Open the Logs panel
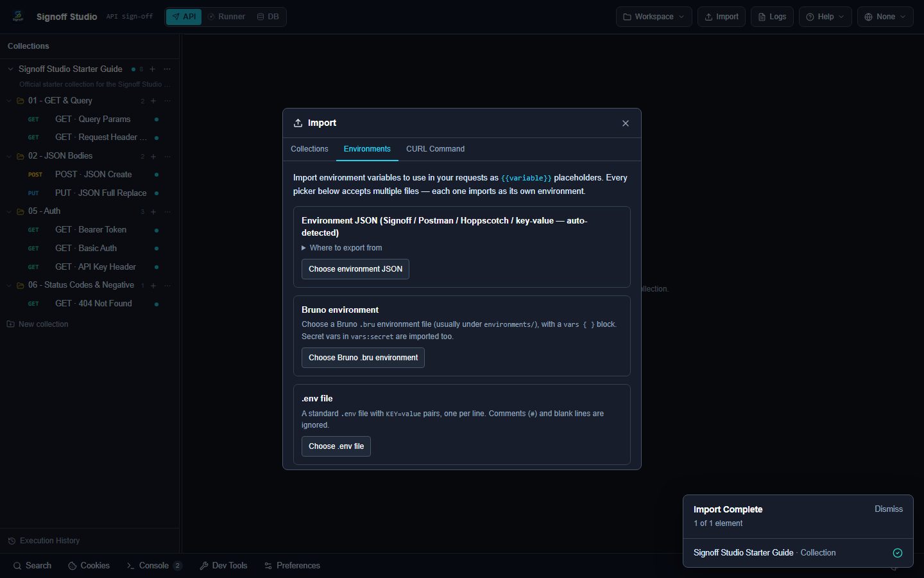 pyautogui.click(x=772, y=17)
